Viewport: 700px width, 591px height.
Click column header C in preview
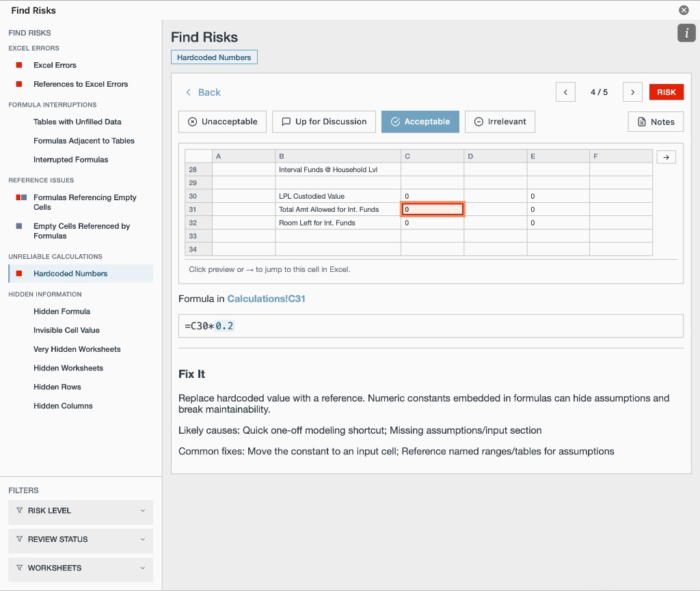click(432, 156)
